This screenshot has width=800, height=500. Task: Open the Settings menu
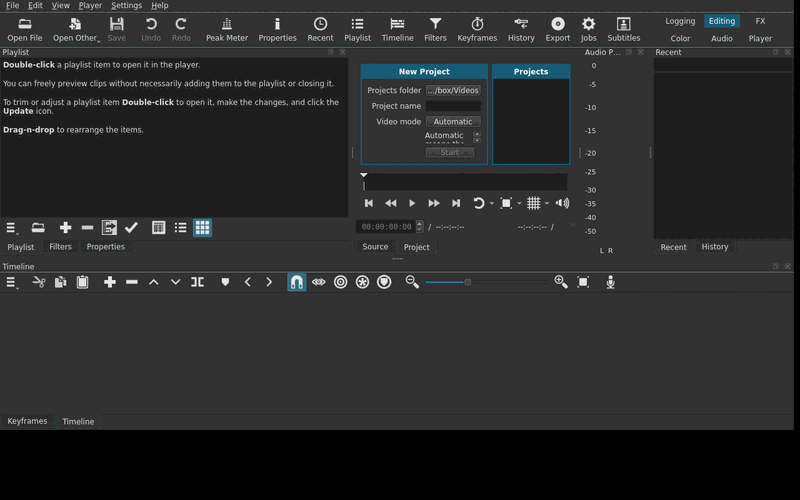pos(127,5)
